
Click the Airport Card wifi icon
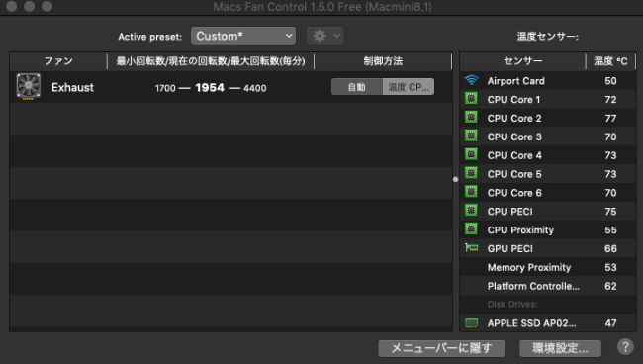click(472, 80)
